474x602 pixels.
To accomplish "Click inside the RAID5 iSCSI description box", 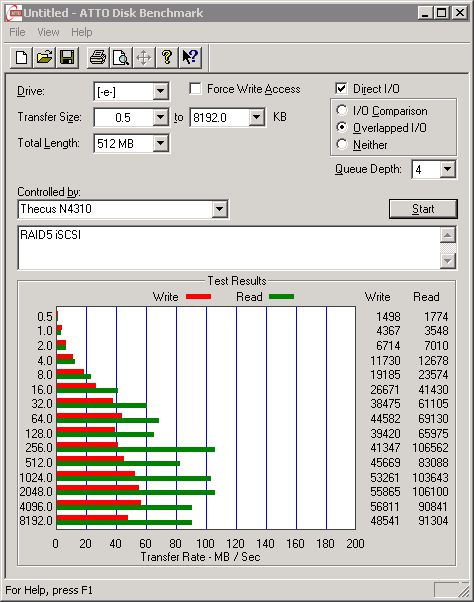I will (x=229, y=248).
